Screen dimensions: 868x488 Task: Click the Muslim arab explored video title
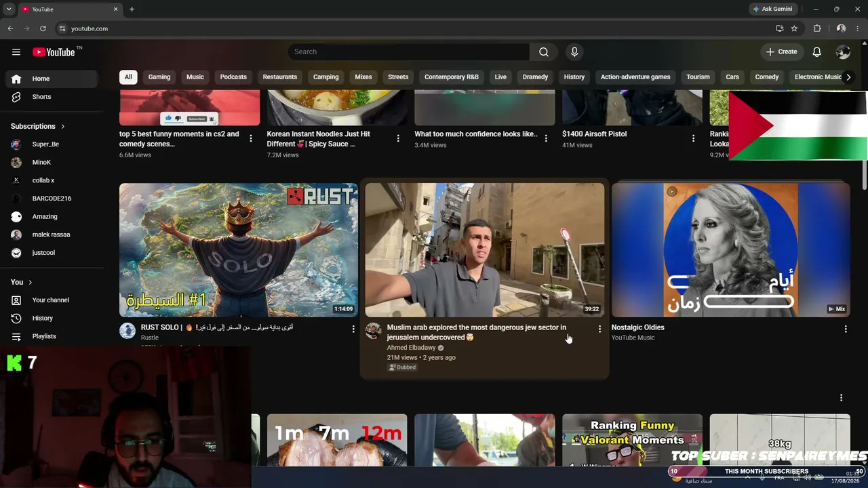coord(477,332)
